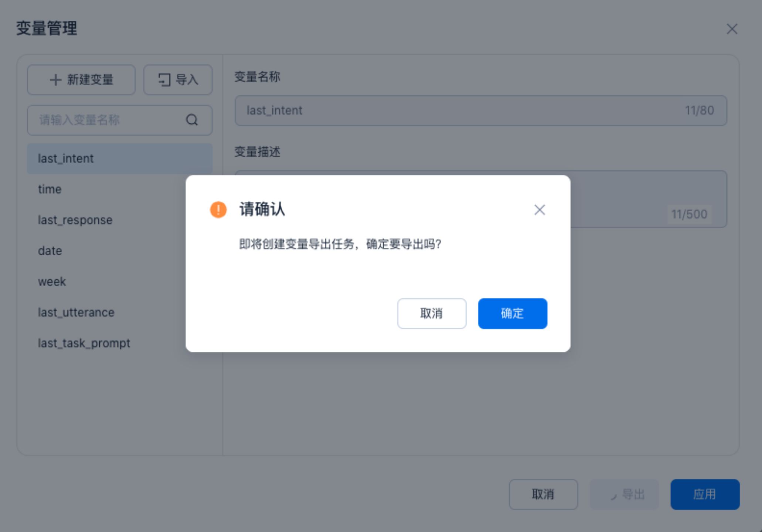Viewport: 762px width, 532px height.
Task: Click the 11/500 character counter
Action: click(x=689, y=214)
